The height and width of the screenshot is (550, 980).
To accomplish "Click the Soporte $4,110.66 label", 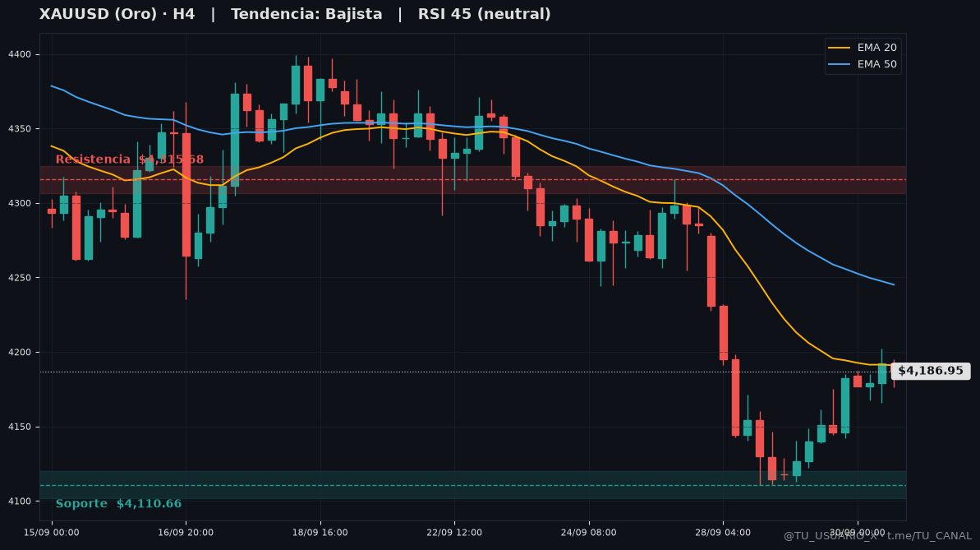I will click(118, 504).
